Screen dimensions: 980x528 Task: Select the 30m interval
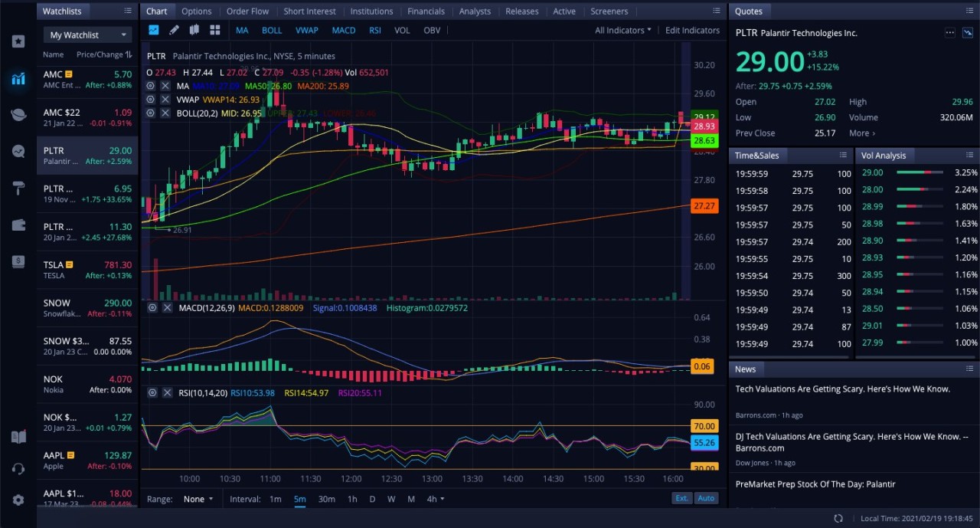click(x=327, y=499)
